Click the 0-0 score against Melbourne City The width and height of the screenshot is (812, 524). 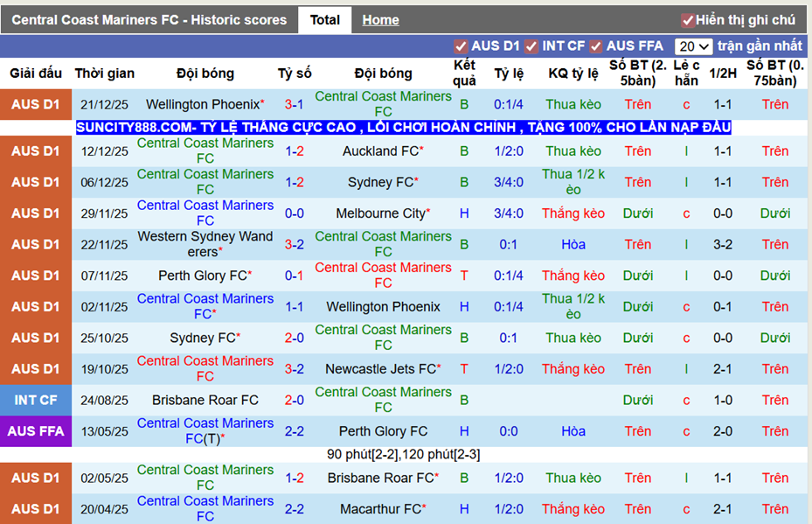(295, 213)
